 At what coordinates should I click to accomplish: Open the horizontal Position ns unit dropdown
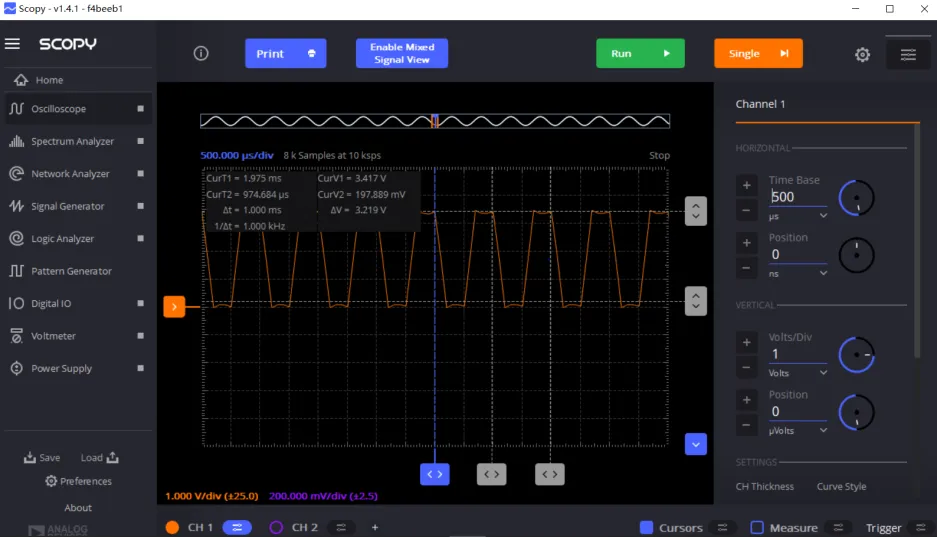pyautogui.click(x=798, y=274)
